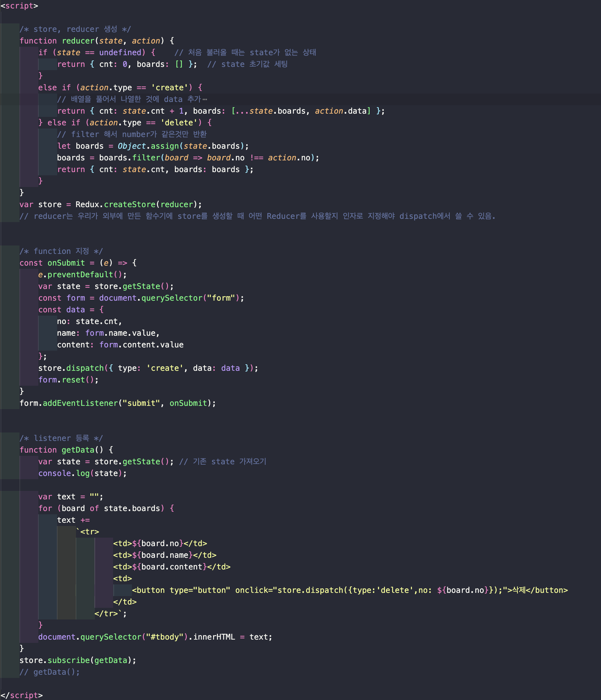The width and height of the screenshot is (601, 700).
Task: Click 'return { cnt: 0, boards: [] };'
Action: [x=127, y=64]
